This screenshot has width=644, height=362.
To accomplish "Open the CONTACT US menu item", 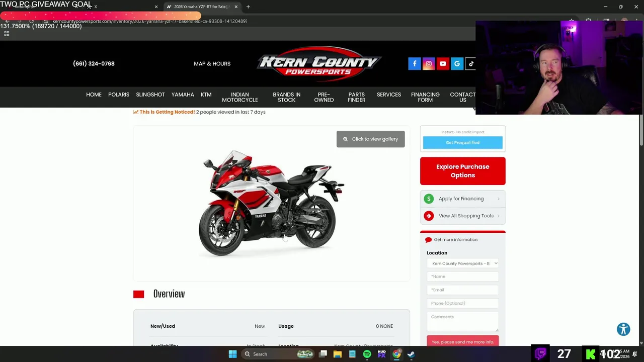I will point(462,97).
